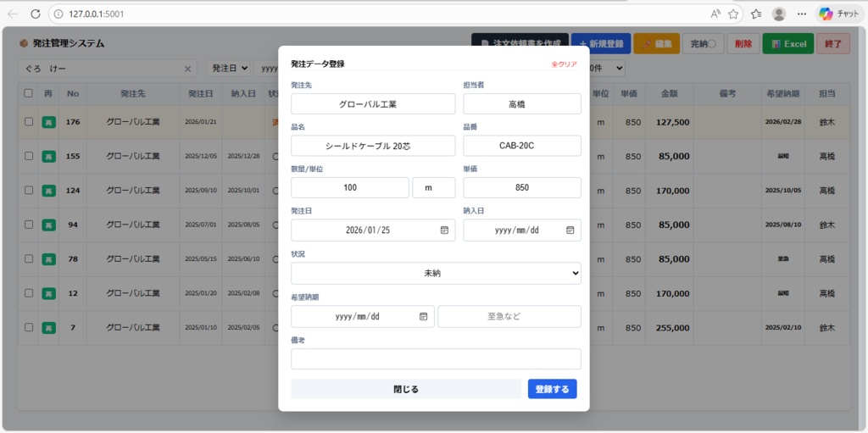
Task: Click the 至急など text field
Action: pyautogui.click(x=509, y=317)
